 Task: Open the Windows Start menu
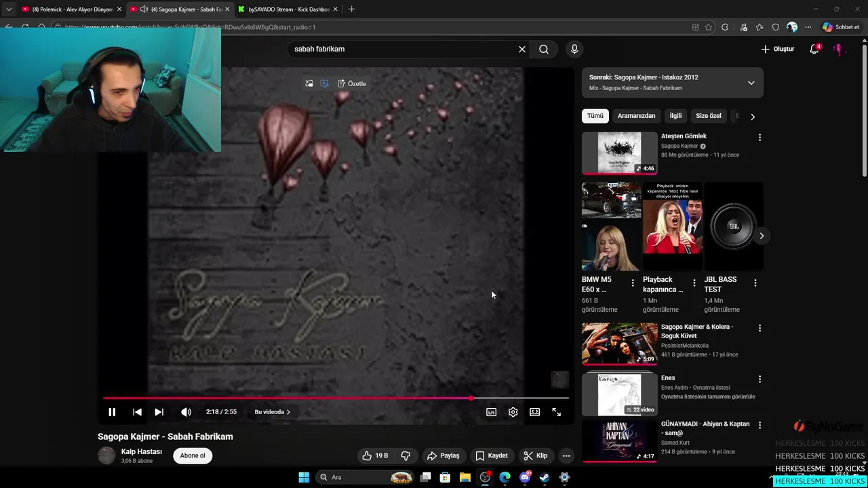pyautogui.click(x=304, y=477)
